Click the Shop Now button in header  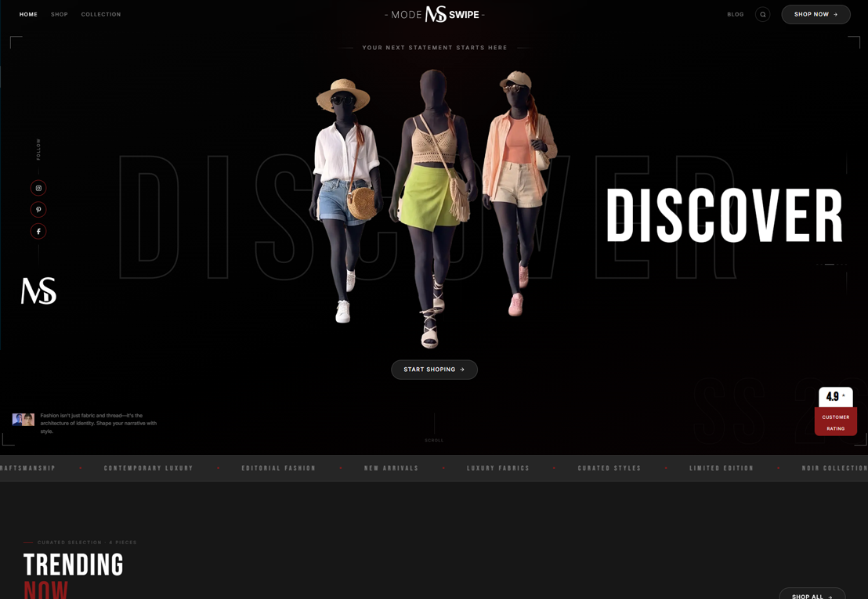click(816, 14)
